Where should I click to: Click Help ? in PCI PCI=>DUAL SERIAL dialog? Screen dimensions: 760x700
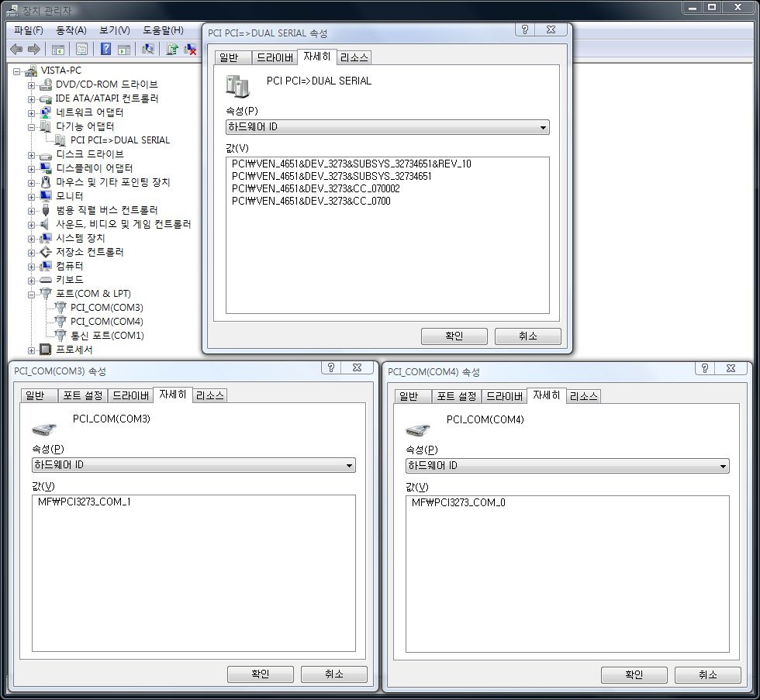[525, 29]
